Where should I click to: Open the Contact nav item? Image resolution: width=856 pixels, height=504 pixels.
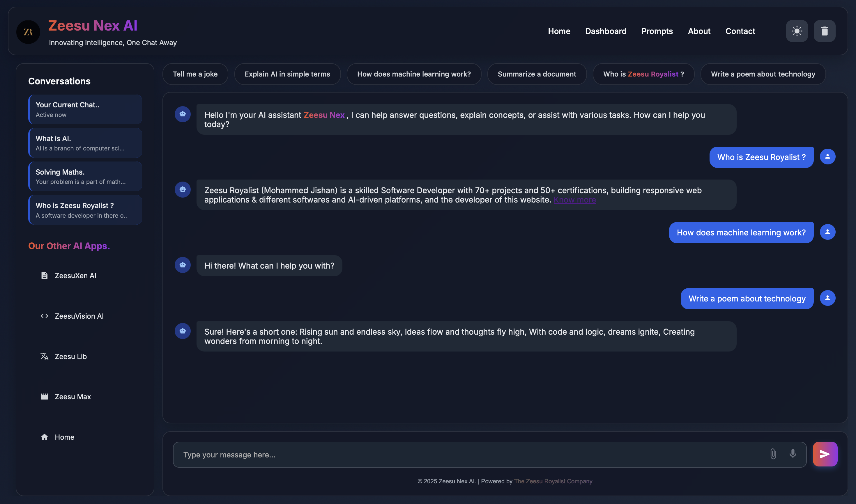click(740, 31)
